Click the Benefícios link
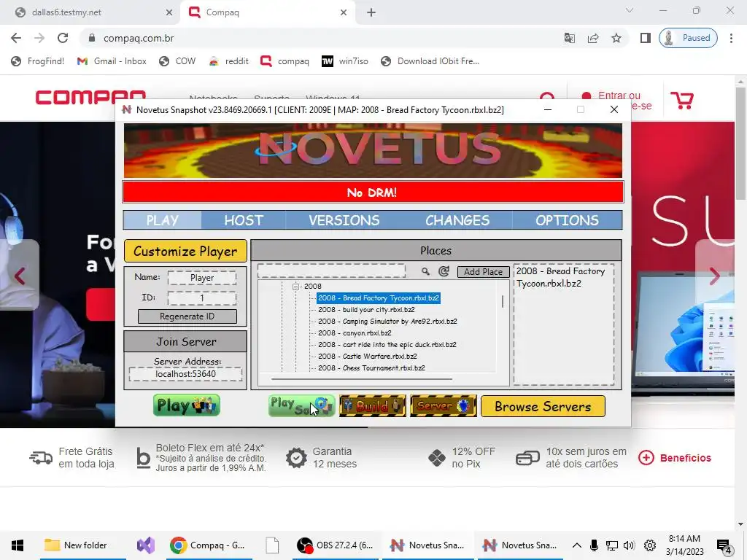The image size is (747, 560). pyautogui.click(x=675, y=458)
